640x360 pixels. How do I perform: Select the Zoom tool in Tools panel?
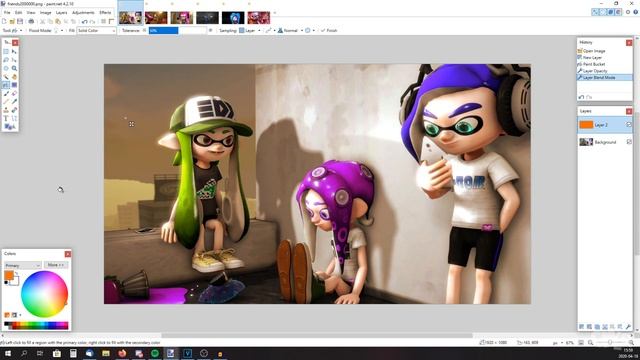point(14,69)
